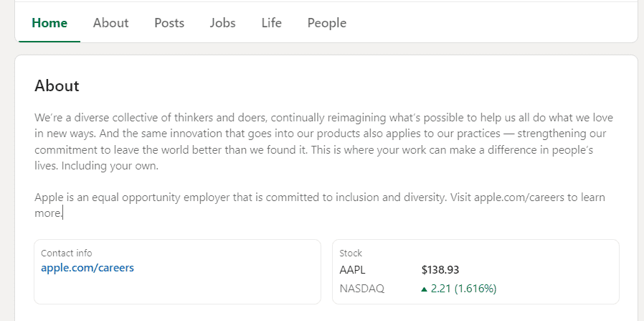View the People tab
The width and height of the screenshot is (644, 321).
tap(326, 23)
